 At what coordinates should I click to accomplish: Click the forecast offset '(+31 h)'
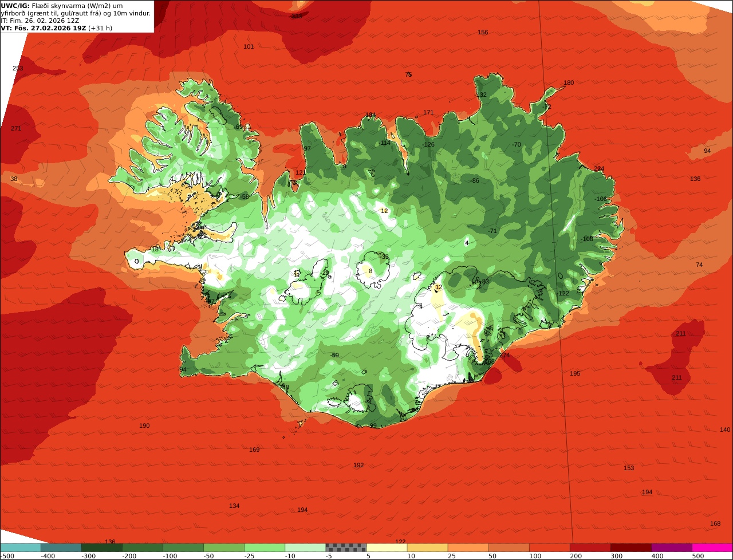(x=100, y=27)
